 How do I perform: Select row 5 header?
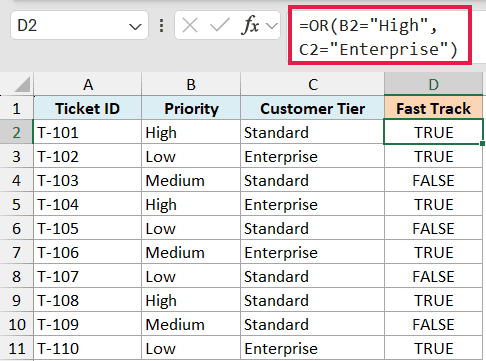click(17, 204)
